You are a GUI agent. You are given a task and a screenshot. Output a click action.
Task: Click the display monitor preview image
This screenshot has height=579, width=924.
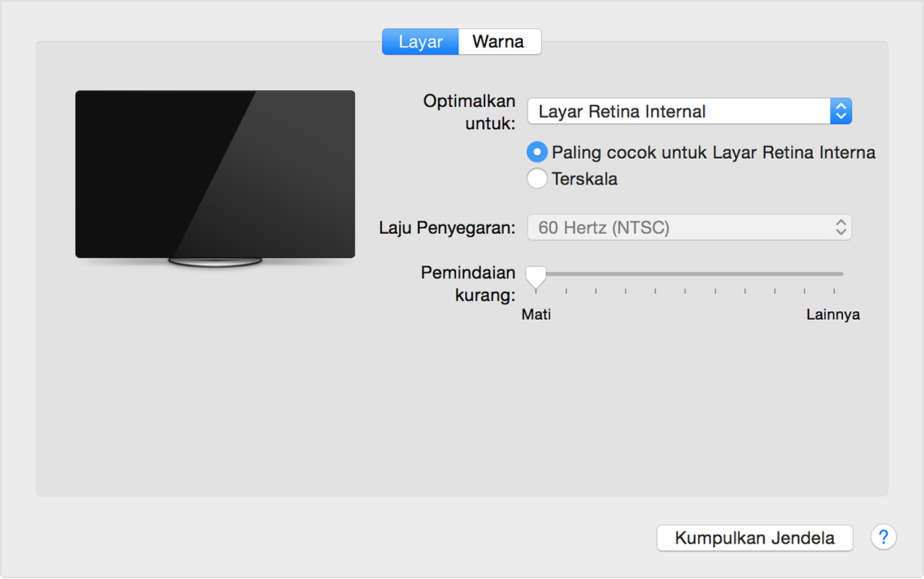coord(215,179)
